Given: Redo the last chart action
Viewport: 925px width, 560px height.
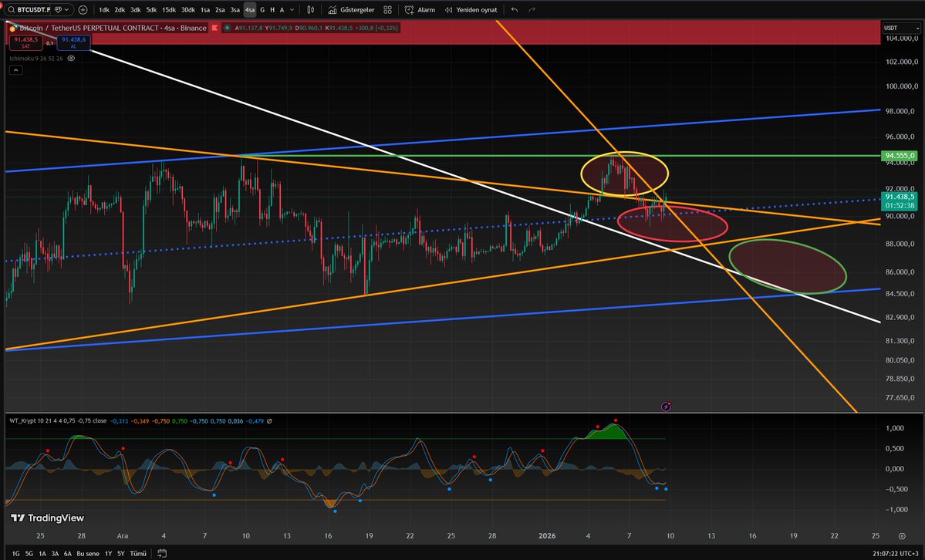Looking at the screenshot, I should [532, 10].
